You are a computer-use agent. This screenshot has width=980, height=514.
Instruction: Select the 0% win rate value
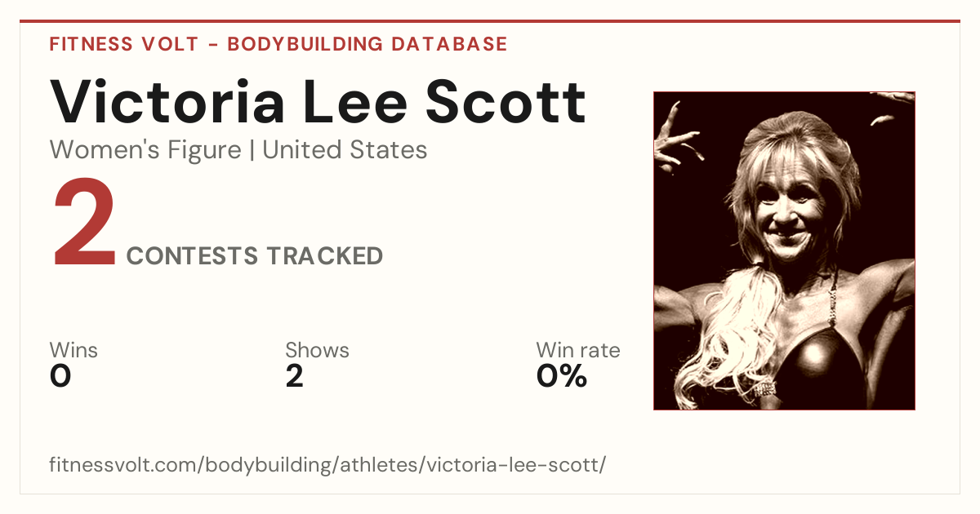pos(561,376)
